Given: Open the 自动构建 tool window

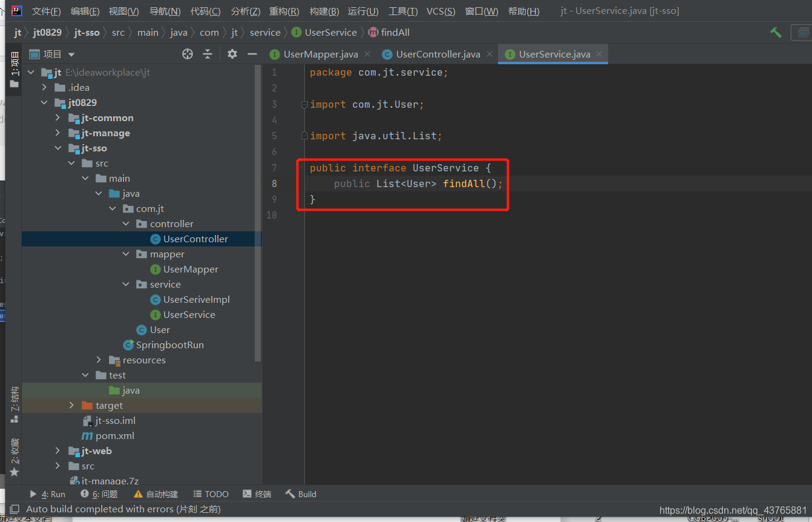Looking at the screenshot, I should pos(156,494).
